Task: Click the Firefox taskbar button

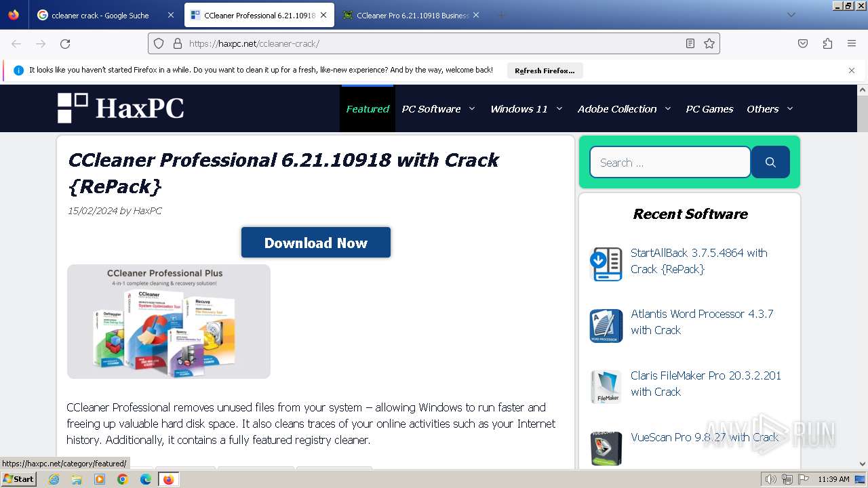Action: pos(168,479)
